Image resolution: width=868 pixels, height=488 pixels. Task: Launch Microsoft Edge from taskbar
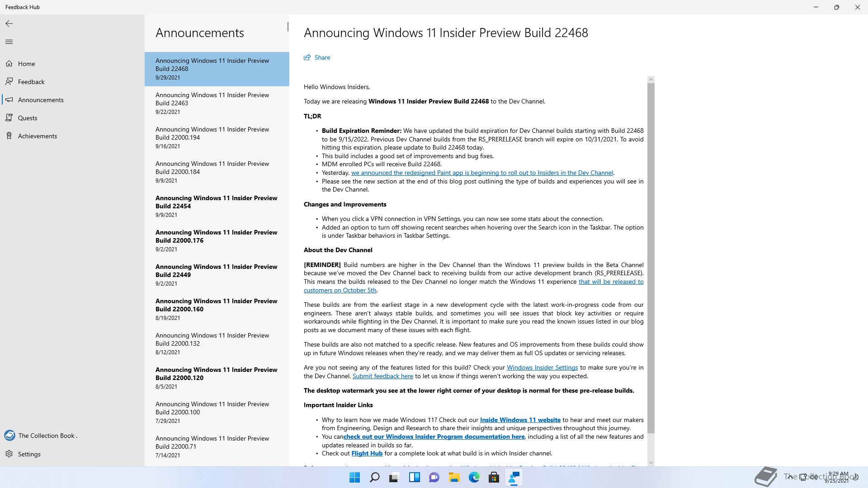[x=474, y=477]
